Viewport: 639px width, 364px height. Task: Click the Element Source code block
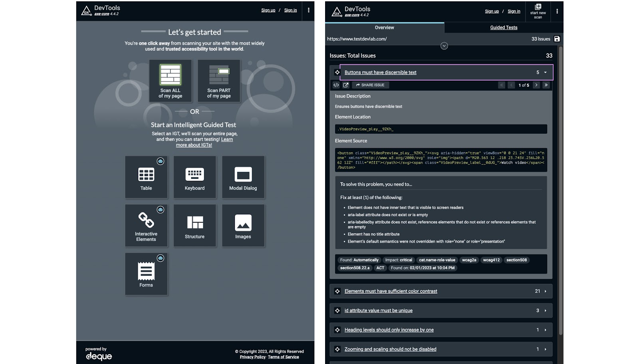click(441, 160)
